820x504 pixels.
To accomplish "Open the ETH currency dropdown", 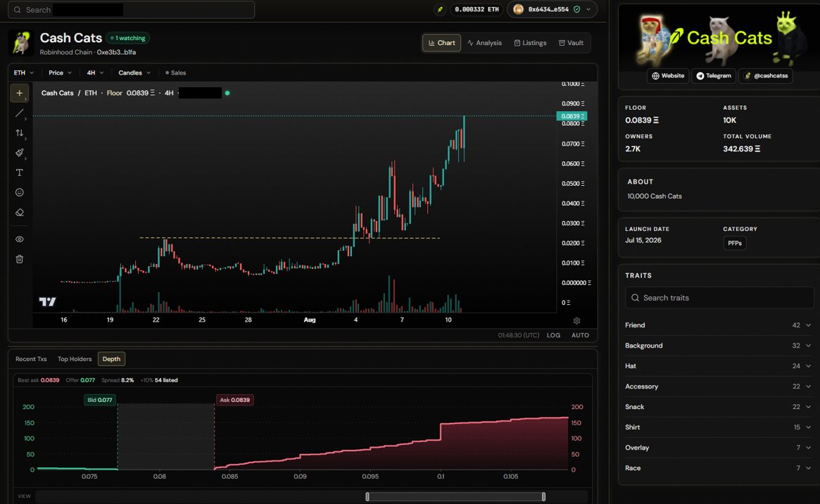I will pos(23,73).
